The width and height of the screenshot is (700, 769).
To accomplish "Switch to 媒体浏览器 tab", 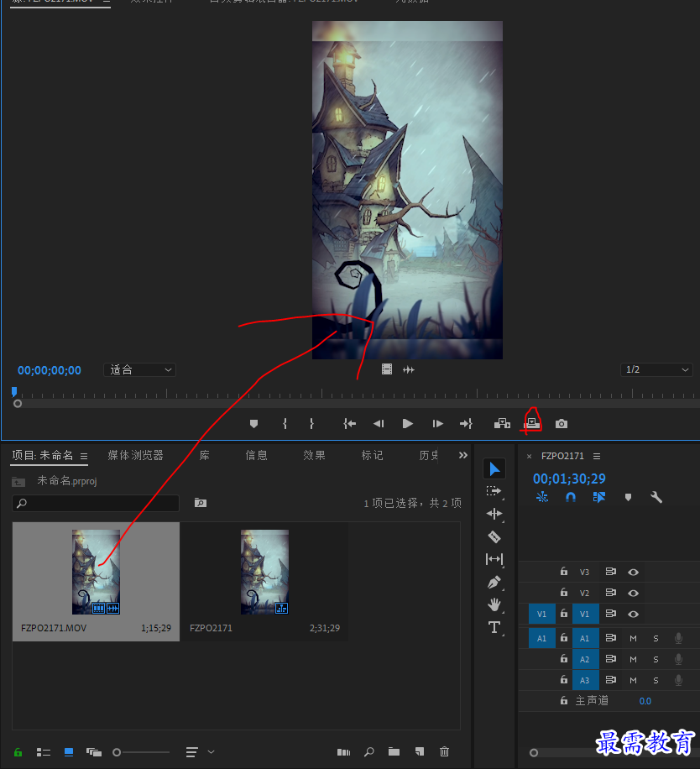I will click(135, 455).
